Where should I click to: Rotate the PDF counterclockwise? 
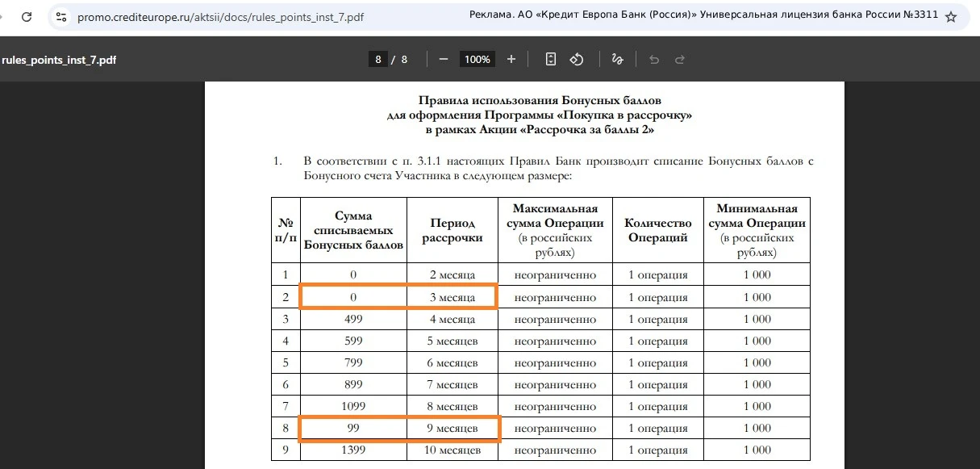click(x=577, y=59)
